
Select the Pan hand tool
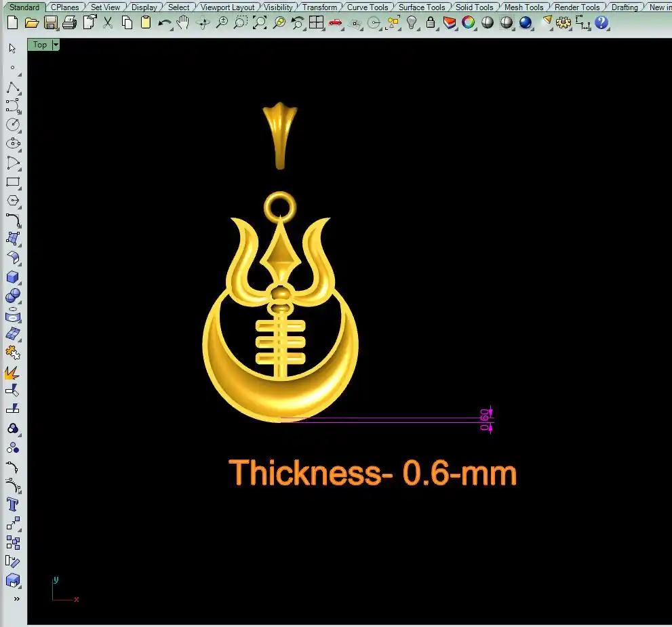coord(183,22)
